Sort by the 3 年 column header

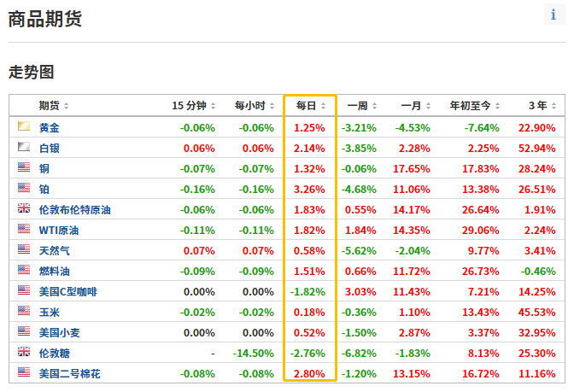542,106
